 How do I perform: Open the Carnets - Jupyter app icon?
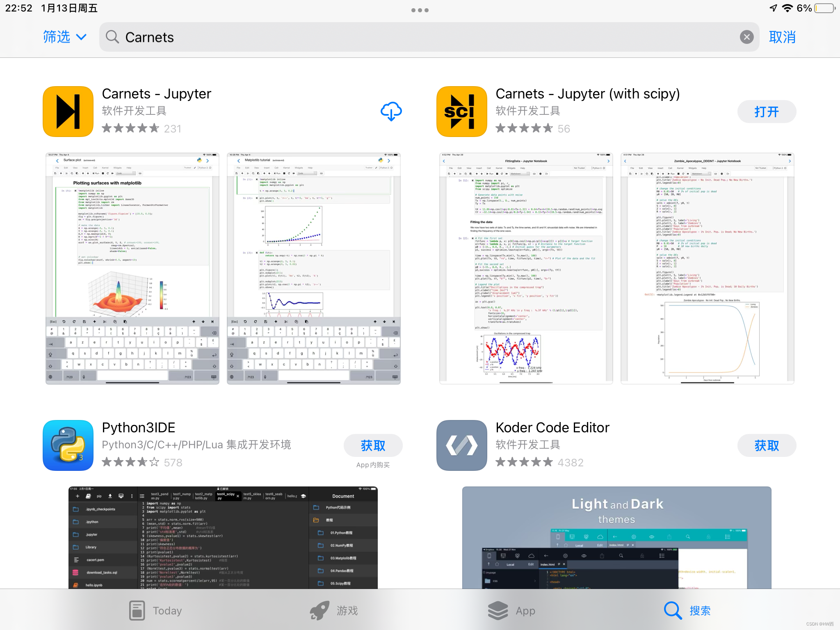(68, 112)
